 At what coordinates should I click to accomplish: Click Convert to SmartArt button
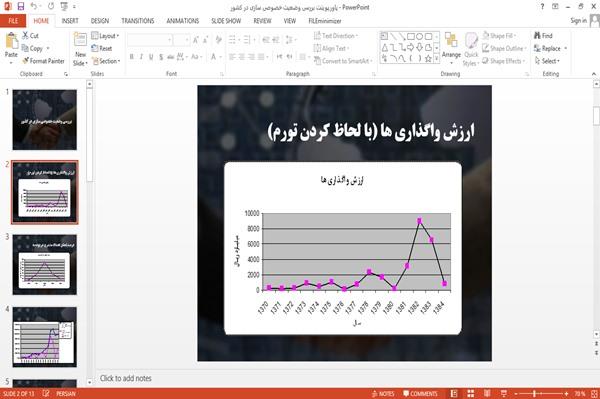pyautogui.click(x=343, y=61)
